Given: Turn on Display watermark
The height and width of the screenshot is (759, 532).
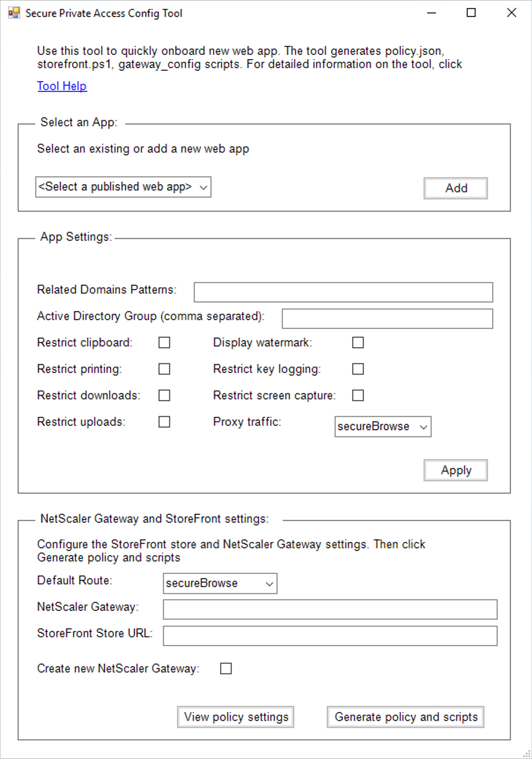Looking at the screenshot, I should click(358, 342).
